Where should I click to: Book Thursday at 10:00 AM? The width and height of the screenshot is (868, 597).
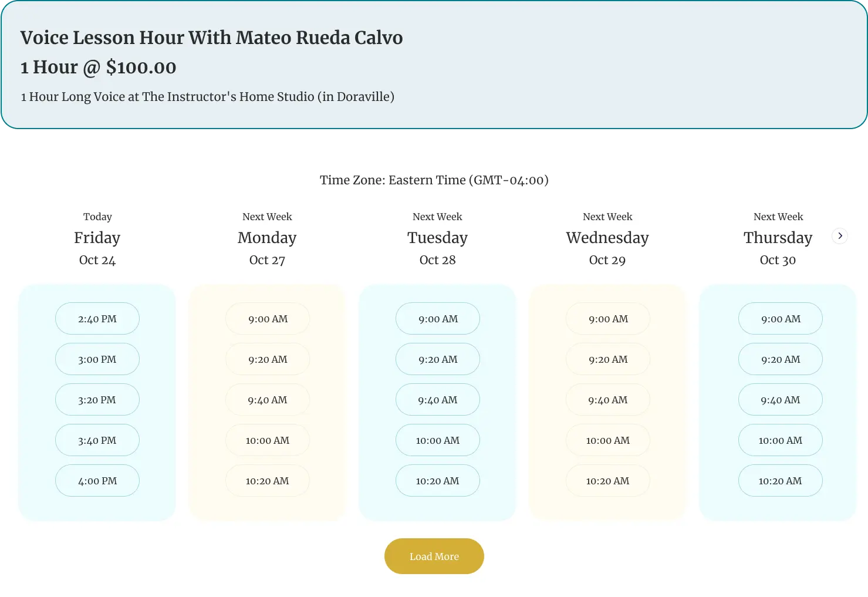point(781,440)
